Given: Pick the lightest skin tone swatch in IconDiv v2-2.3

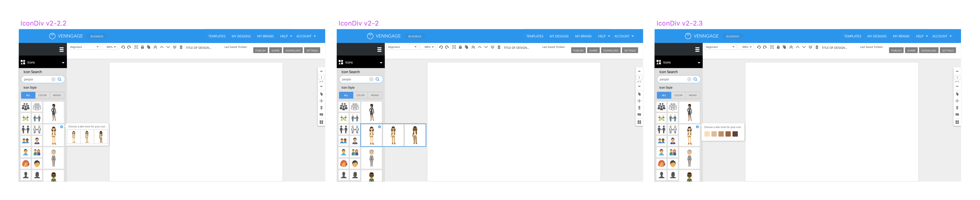Looking at the screenshot, I should 707,134.
